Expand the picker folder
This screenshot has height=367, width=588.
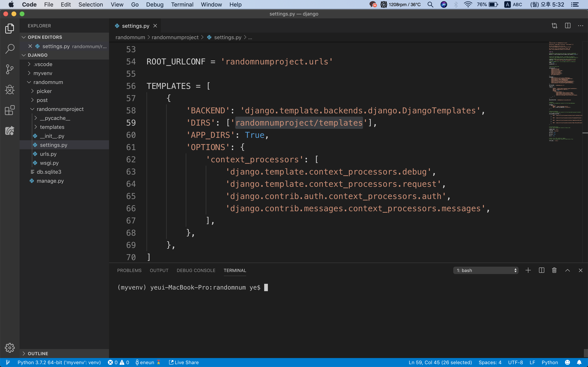[x=44, y=91]
